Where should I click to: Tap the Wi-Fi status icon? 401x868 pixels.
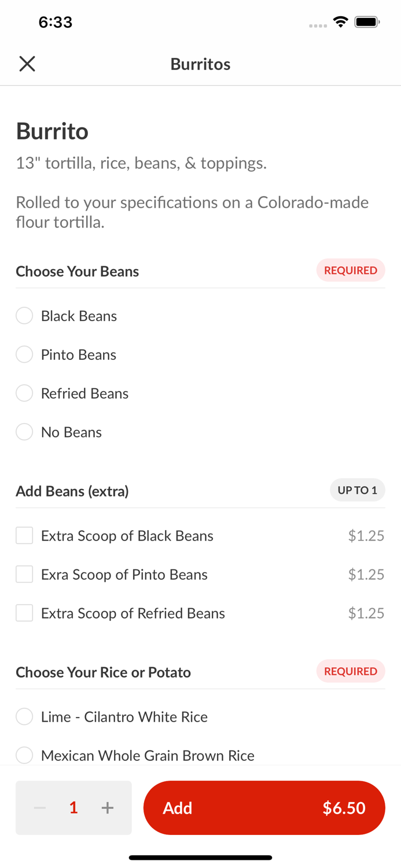click(x=341, y=22)
